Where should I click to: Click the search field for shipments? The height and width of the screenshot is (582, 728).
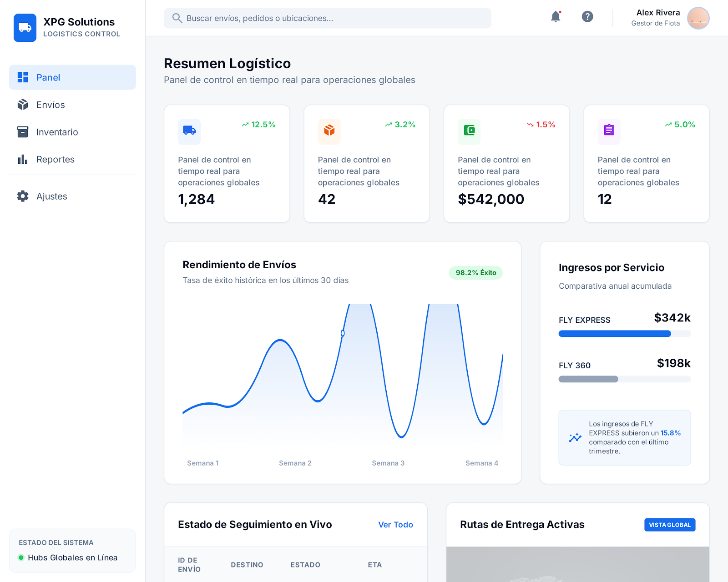pos(327,18)
